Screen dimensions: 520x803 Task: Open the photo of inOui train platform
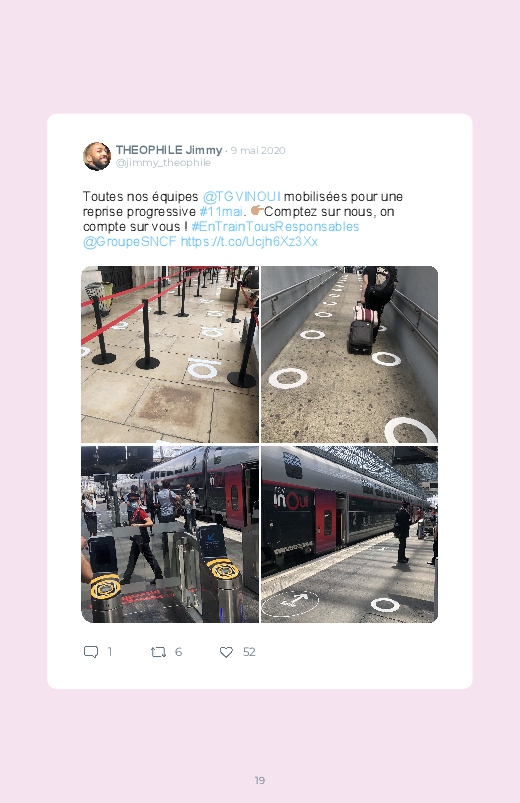(x=349, y=534)
